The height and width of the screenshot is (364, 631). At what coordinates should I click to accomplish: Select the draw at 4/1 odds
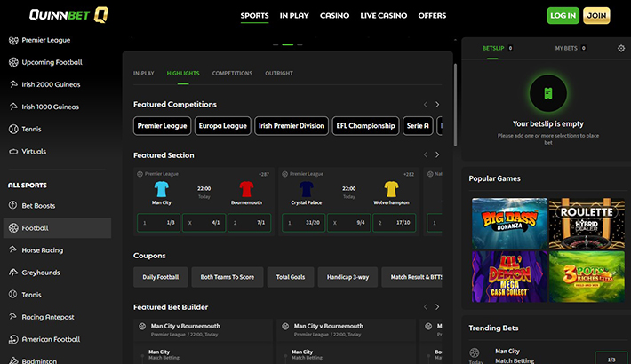(204, 223)
